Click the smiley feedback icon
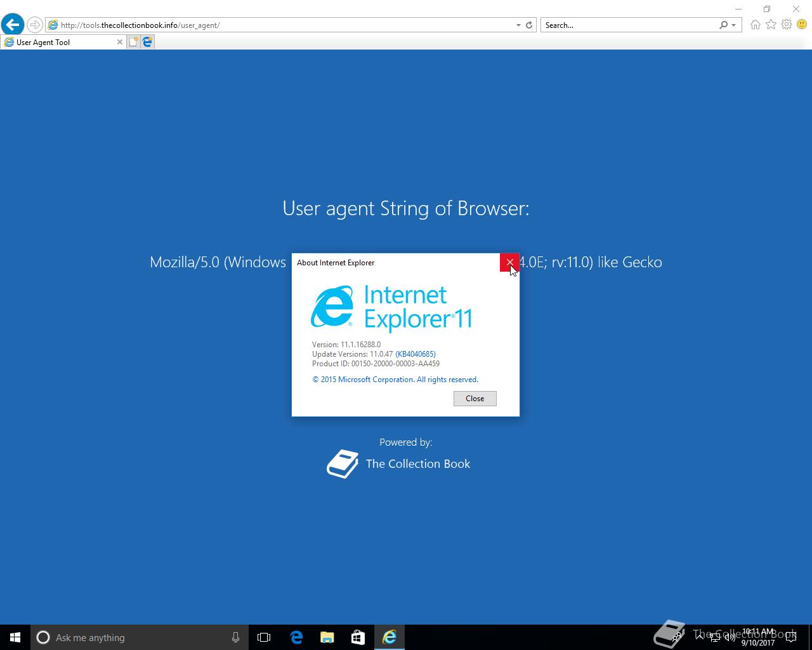The width and height of the screenshot is (812, 650). [802, 25]
